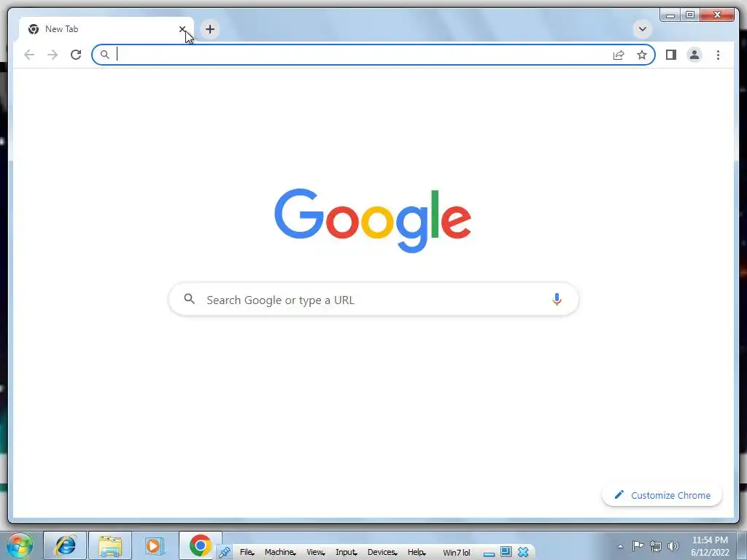Go forward using the forward arrow

point(53,55)
